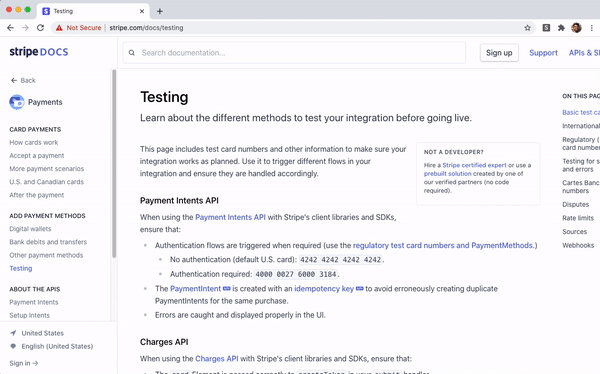Open U.S. and Canadian cards page

pyautogui.click(x=46, y=182)
